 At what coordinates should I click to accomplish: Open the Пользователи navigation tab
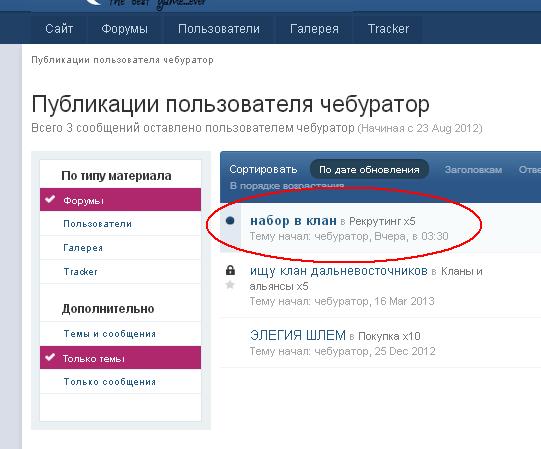click(219, 29)
